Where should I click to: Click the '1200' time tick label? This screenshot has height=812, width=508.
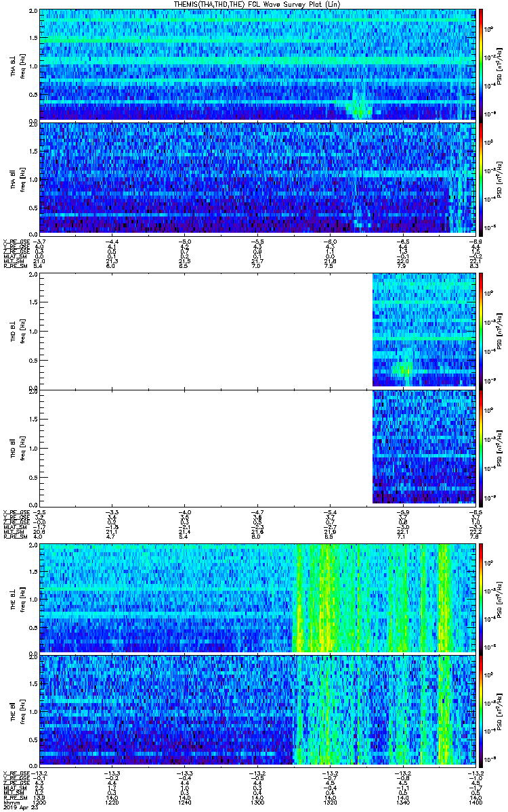click(x=39, y=801)
